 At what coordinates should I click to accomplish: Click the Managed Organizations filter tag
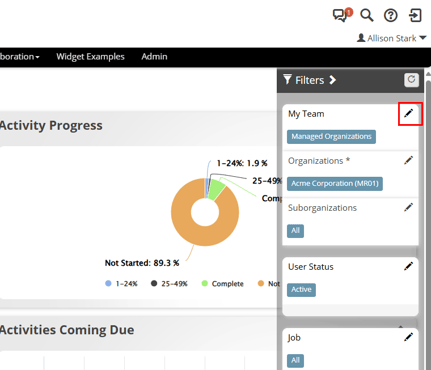coord(331,137)
